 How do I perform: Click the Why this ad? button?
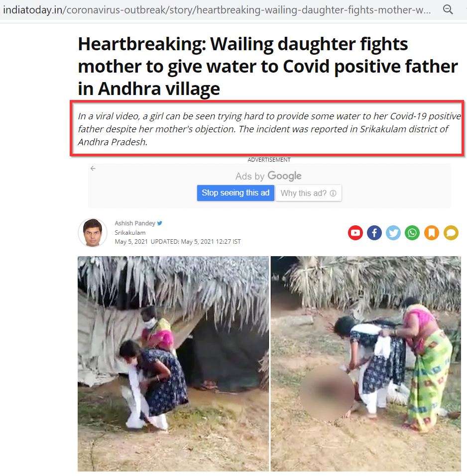[x=308, y=193]
